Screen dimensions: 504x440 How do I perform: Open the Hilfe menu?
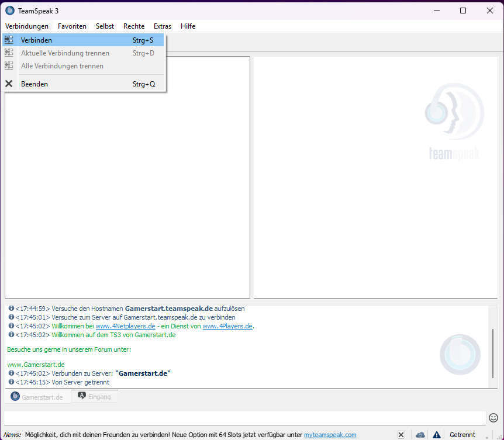tap(188, 26)
